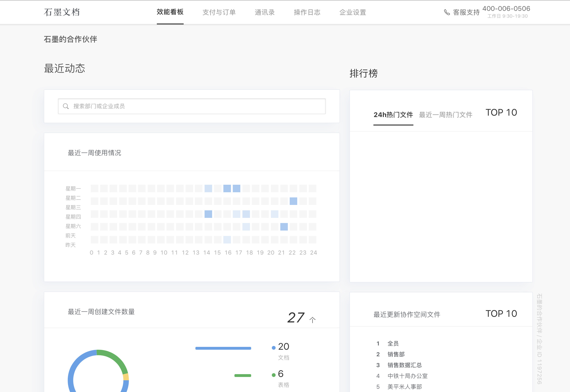Click the 27 created files count

(296, 318)
